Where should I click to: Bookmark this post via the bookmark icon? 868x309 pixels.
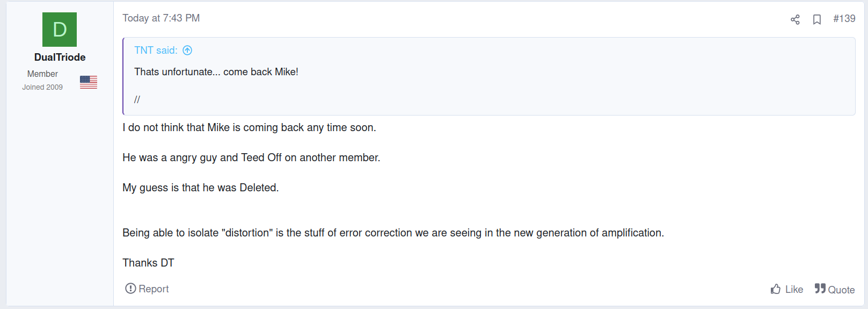pos(817,19)
